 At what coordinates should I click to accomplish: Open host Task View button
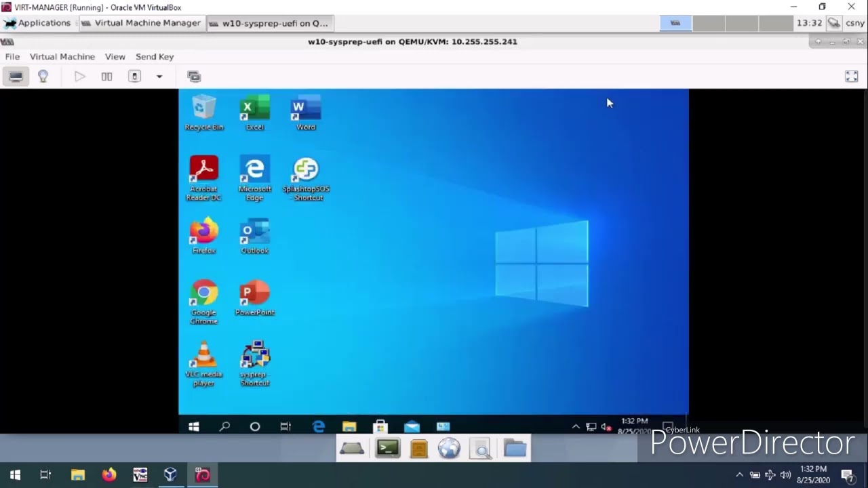45,474
